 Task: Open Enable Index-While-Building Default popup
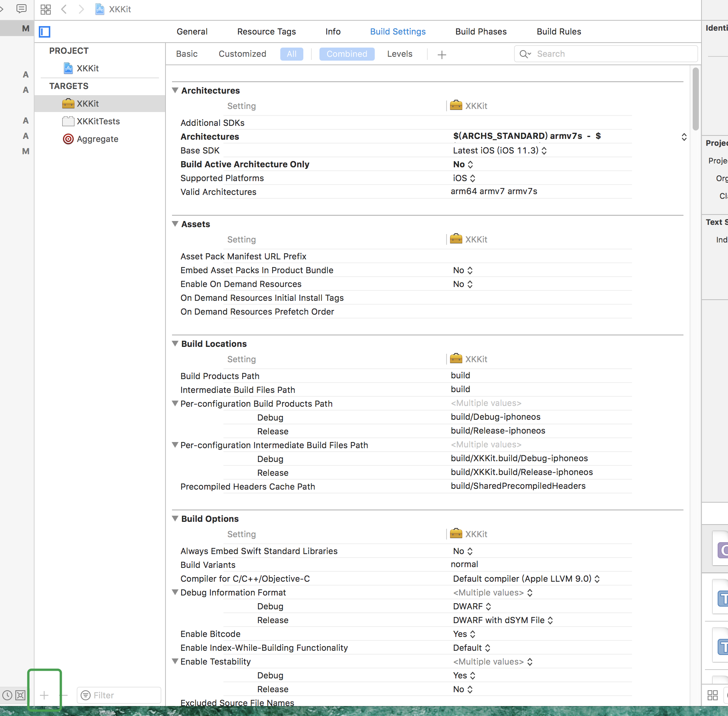coord(472,648)
